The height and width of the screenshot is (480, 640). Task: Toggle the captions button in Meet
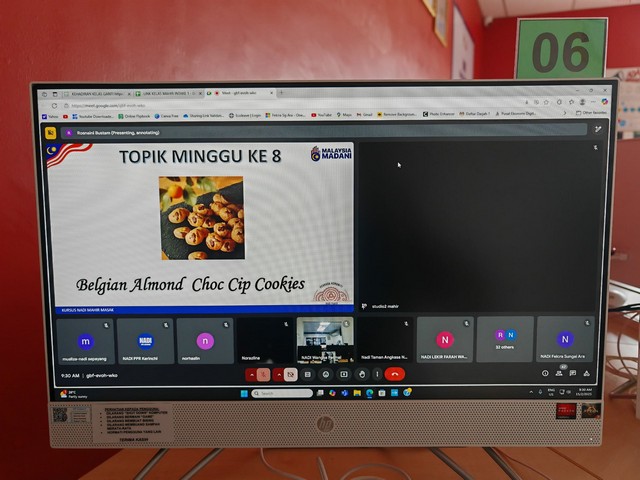(309, 374)
